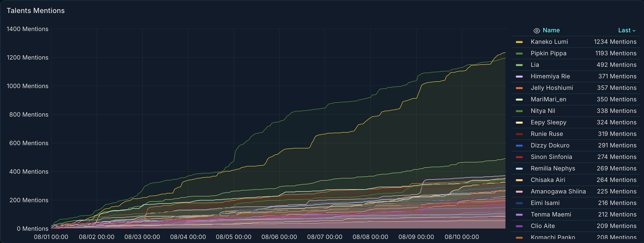Click the 600 Mentions y-axis label
The image size is (644, 243).
(x=29, y=143)
